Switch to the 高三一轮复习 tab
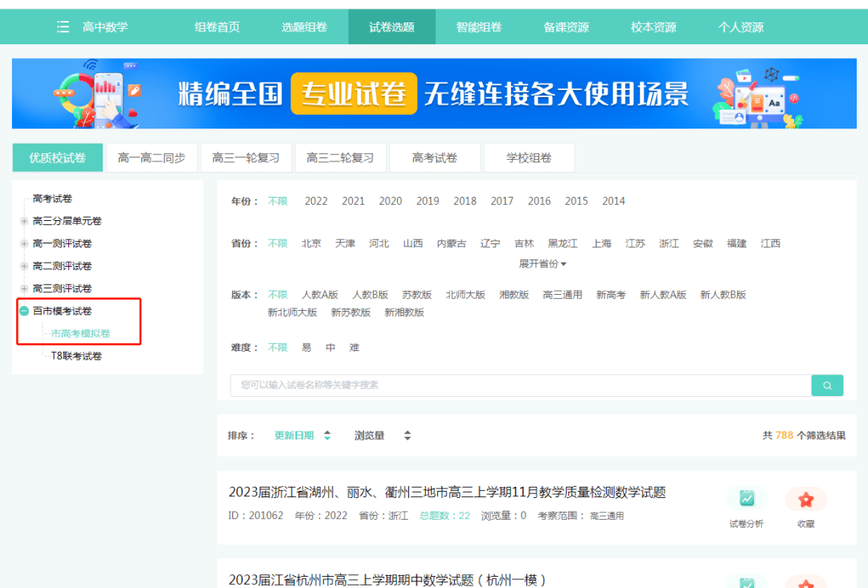This screenshot has width=868, height=588. (x=246, y=157)
